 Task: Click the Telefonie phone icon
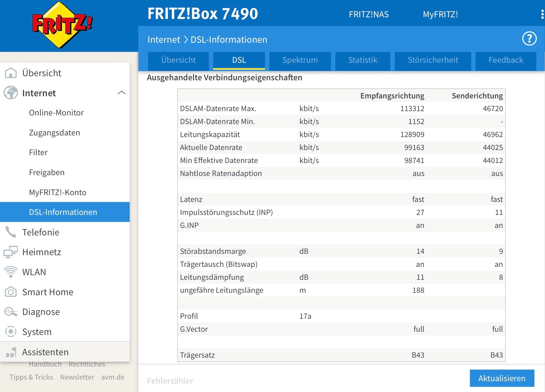11,232
